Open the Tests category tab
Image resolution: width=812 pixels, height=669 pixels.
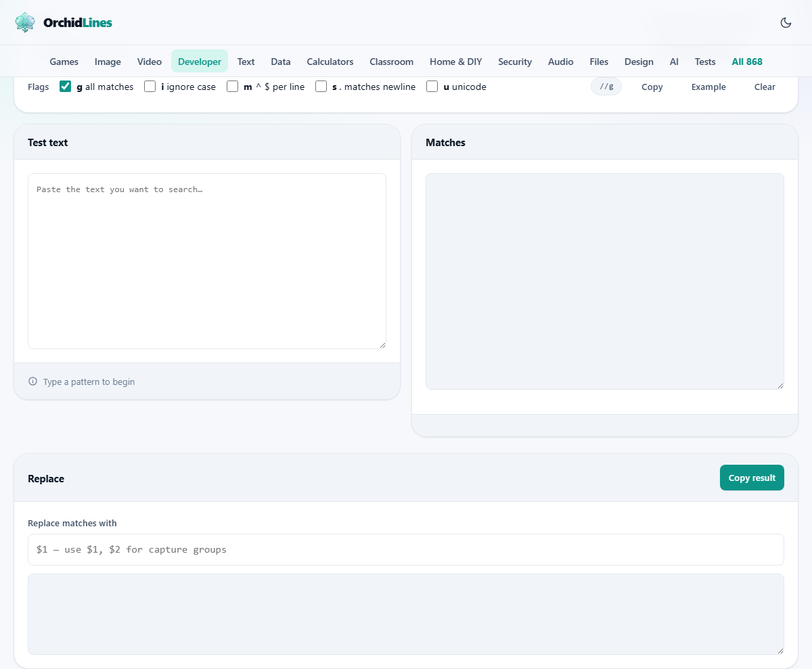pos(705,62)
